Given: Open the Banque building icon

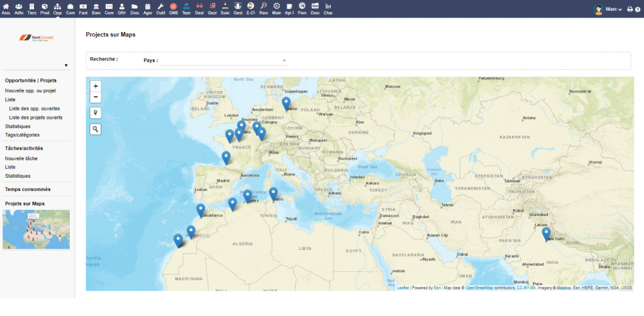Looking at the screenshot, I should coord(96,6).
